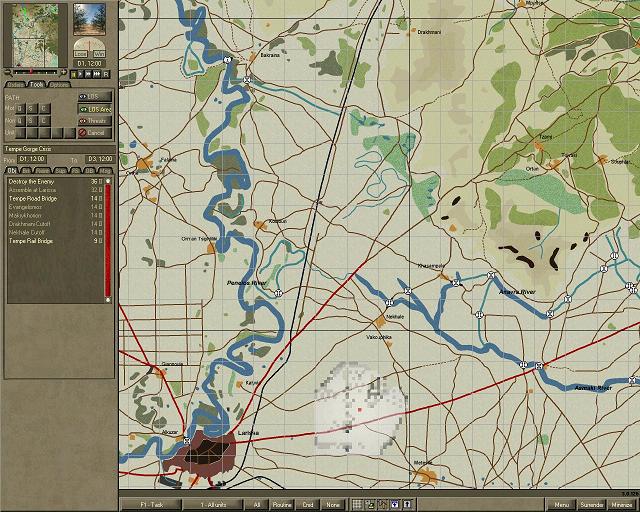
Task: Activate the LOS tool
Action: [95, 96]
